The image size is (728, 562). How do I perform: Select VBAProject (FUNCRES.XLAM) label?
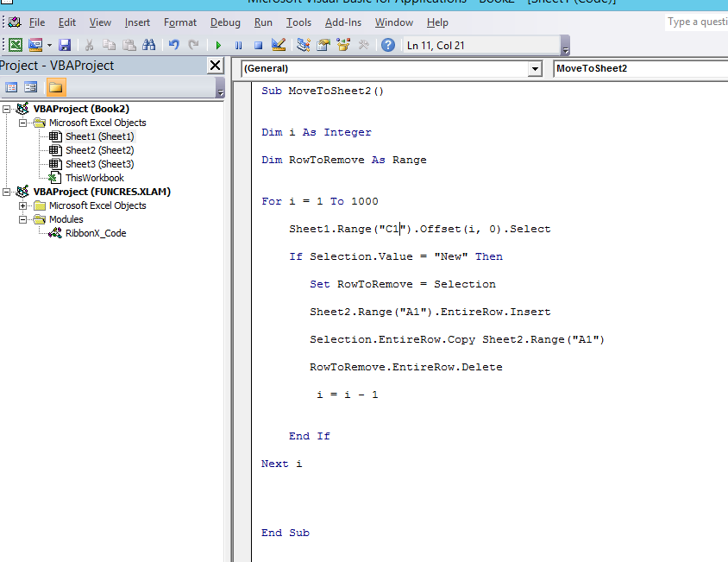(102, 192)
